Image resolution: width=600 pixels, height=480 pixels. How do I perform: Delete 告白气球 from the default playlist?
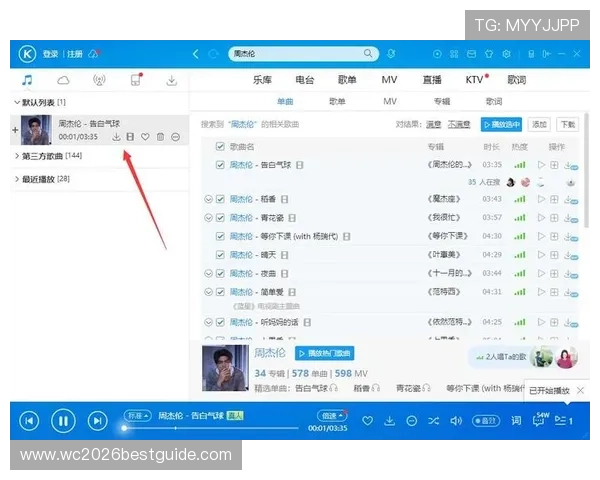pyautogui.click(x=160, y=137)
